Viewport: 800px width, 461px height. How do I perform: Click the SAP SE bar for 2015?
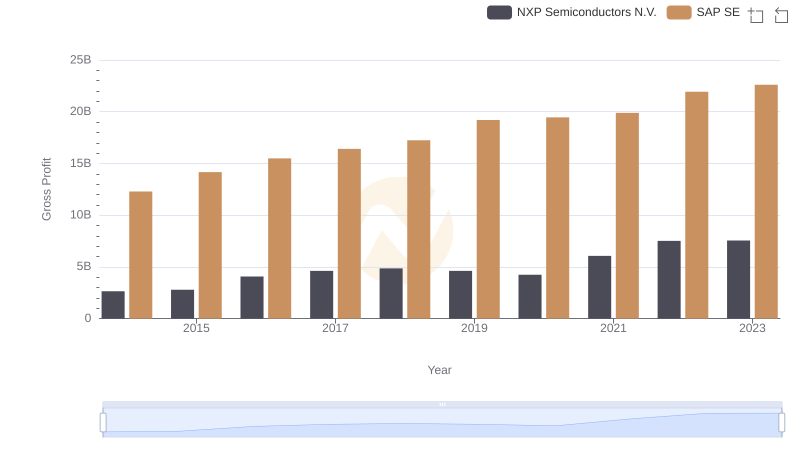click(x=210, y=245)
